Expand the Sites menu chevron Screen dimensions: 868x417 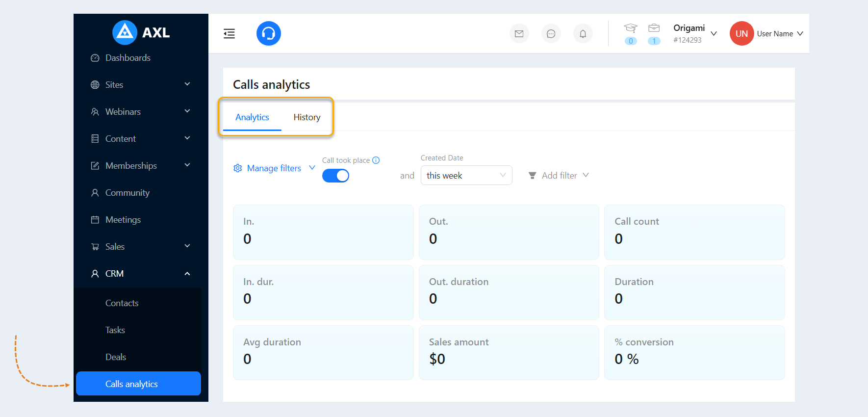tap(187, 84)
